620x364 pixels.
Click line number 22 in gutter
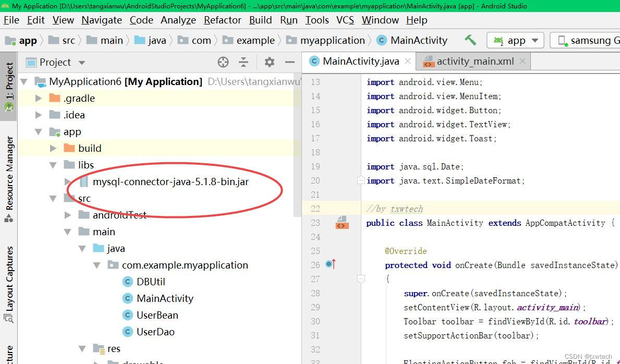click(315, 209)
